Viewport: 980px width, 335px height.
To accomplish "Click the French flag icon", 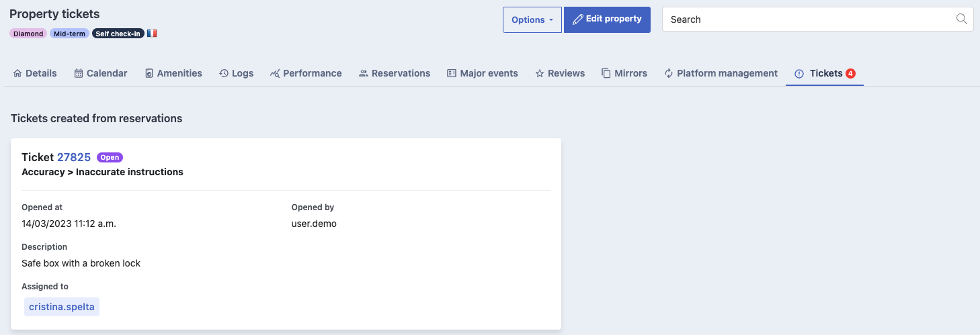I will [x=152, y=34].
